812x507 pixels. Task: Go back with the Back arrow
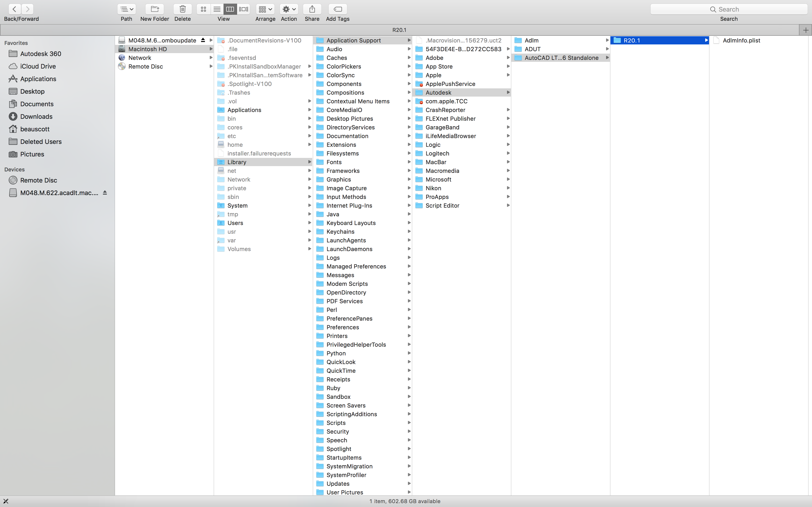tap(14, 9)
